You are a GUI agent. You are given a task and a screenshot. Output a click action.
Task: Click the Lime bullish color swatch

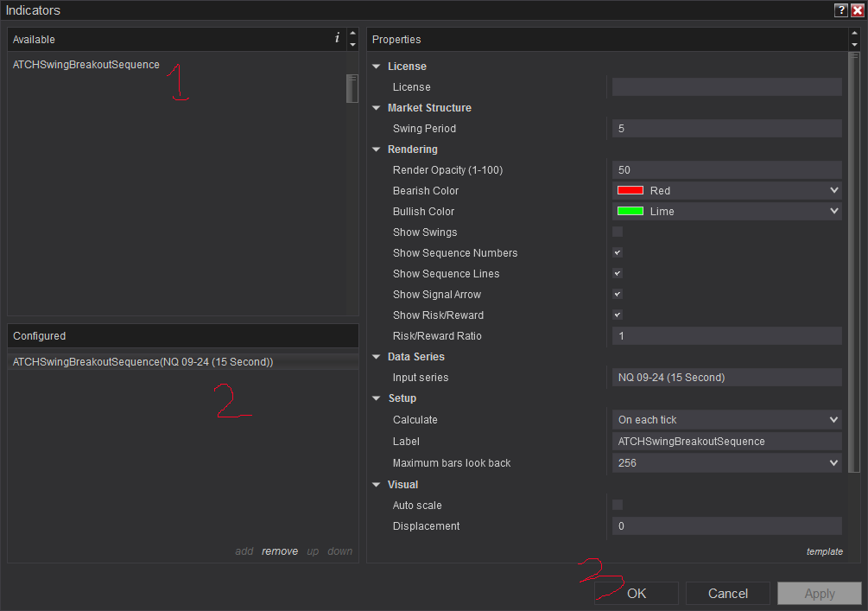click(x=630, y=211)
